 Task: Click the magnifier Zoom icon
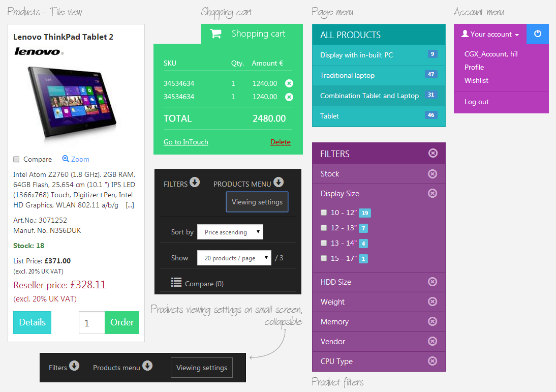[66, 159]
